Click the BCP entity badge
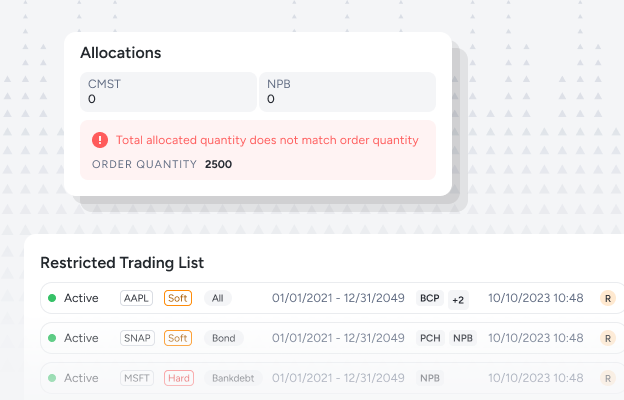The width and height of the screenshot is (624, 400). pos(430,298)
